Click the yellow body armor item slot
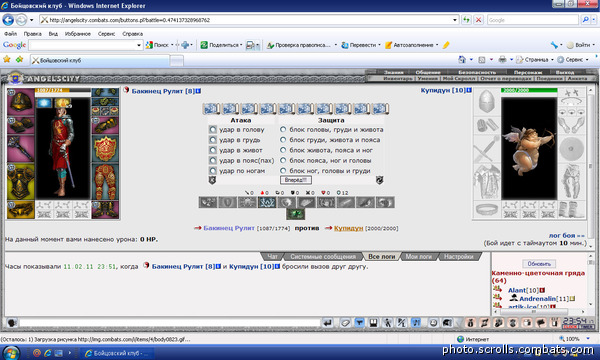 [21, 181]
